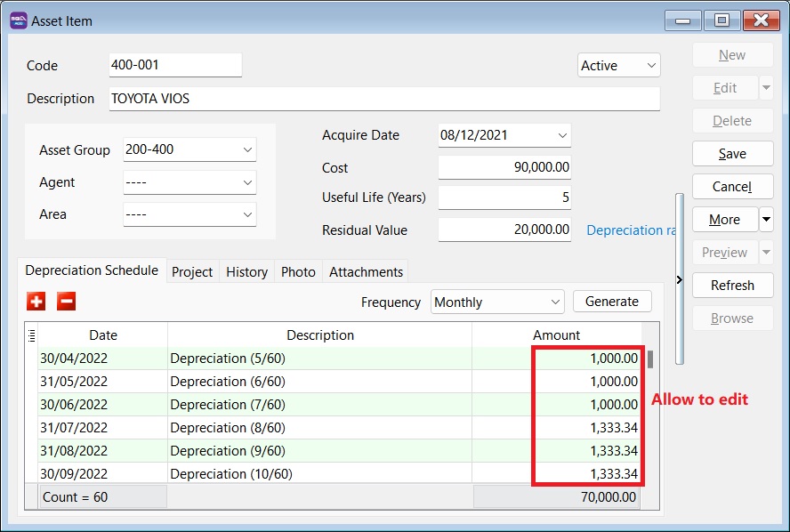Click the red minus remove row icon
Viewport: 790px width, 532px height.
[x=67, y=302]
